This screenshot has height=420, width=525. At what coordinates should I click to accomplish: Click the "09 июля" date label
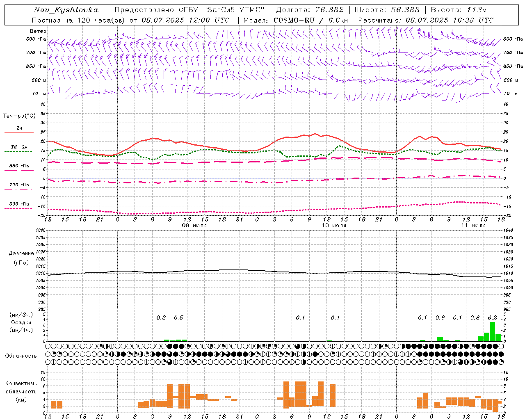click(x=194, y=226)
